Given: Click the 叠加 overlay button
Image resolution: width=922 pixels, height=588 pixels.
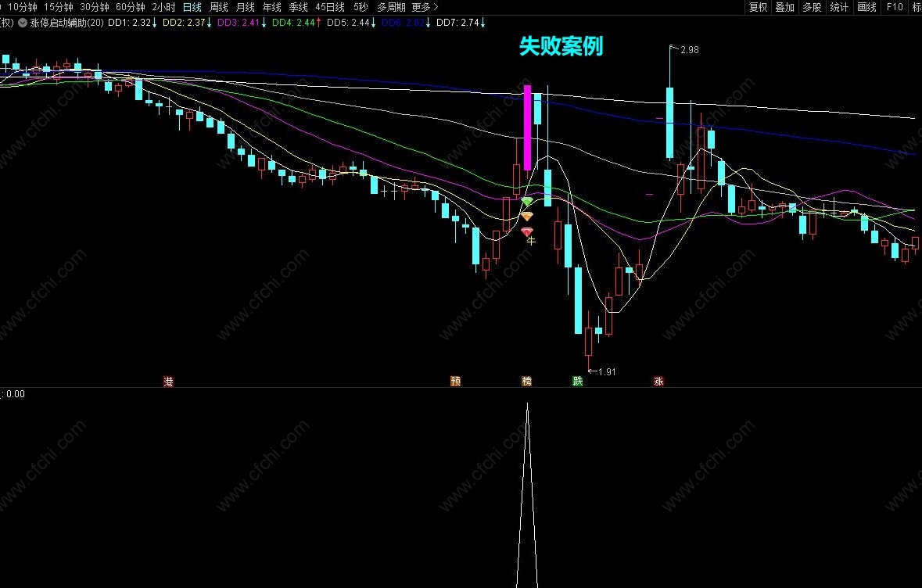Looking at the screenshot, I should click(x=785, y=7).
